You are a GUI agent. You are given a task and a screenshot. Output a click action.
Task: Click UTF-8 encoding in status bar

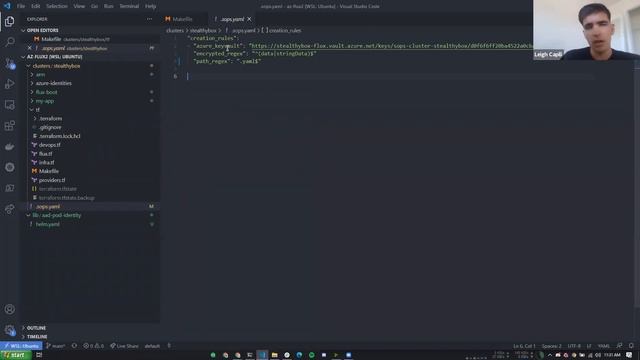coord(574,346)
